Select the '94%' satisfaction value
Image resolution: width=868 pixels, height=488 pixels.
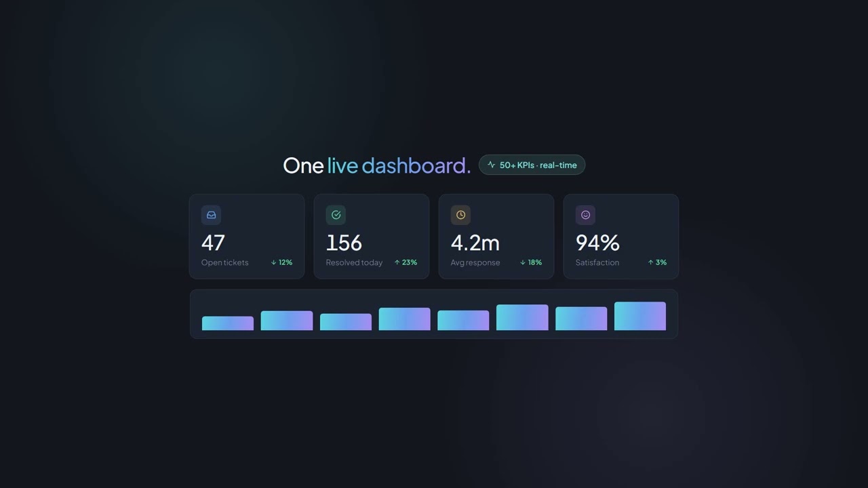coord(597,243)
